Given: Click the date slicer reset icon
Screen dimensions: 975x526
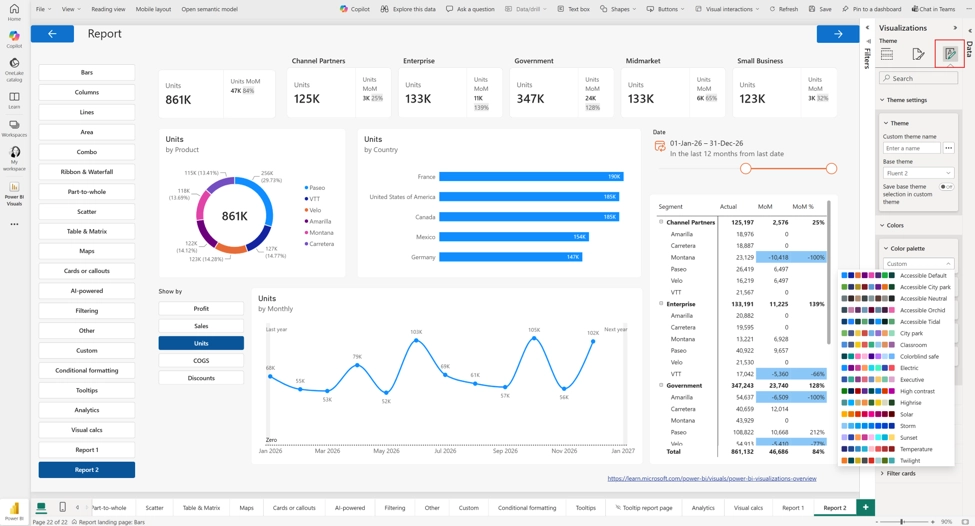Looking at the screenshot, I should click(x=660, y=146).
